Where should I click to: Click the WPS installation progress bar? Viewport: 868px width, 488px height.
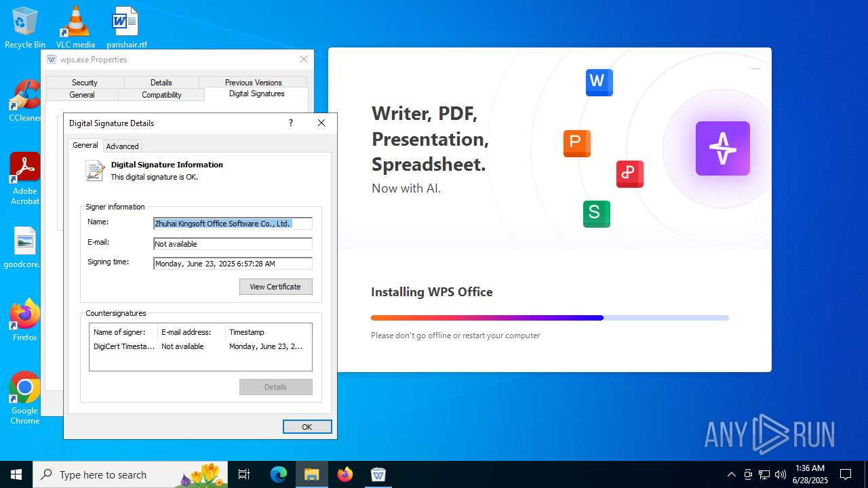(550, 318)
